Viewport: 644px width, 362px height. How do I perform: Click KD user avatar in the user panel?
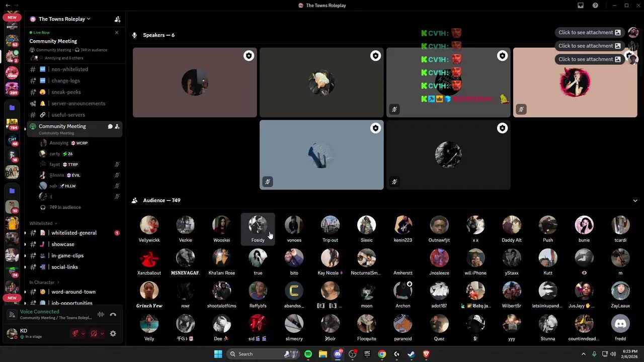coord(12,333)
